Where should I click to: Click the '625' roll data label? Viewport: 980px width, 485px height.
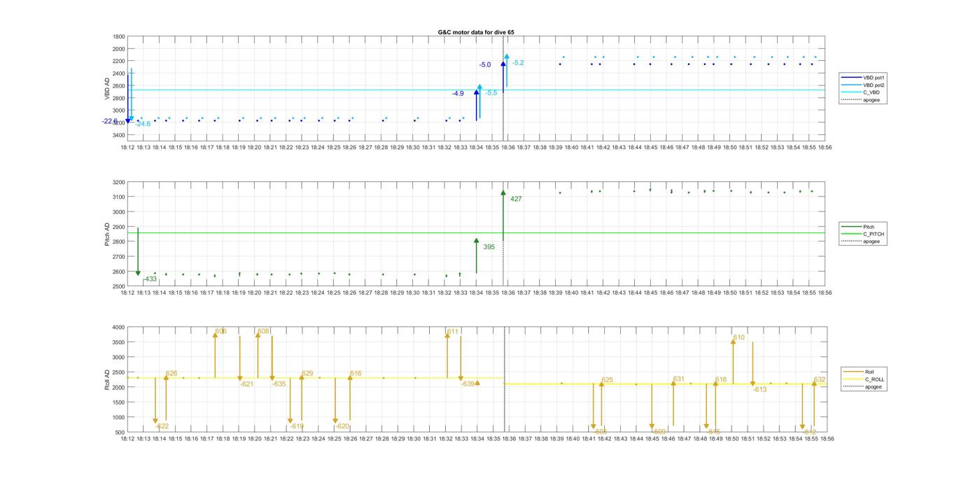coord(607,380)
